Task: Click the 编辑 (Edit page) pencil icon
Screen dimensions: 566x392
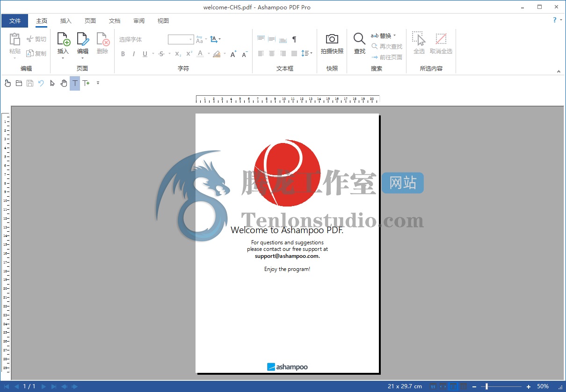Action: (x=83, y=39)
